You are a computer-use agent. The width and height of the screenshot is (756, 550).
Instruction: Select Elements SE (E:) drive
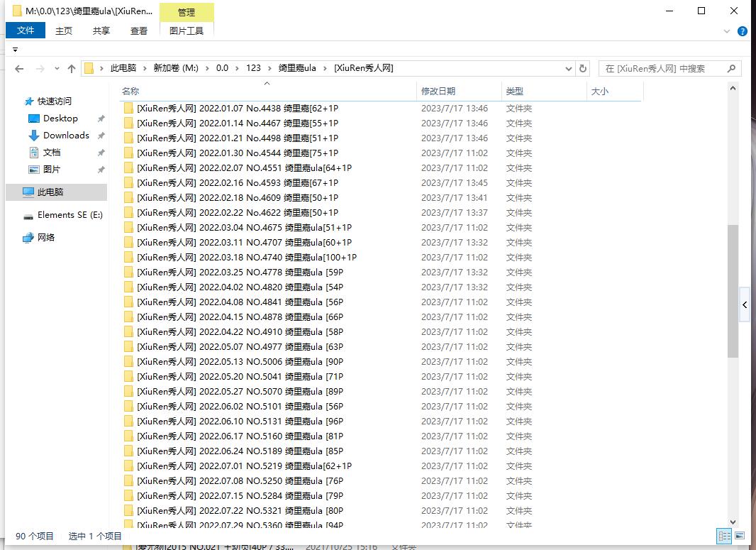[x=70, y=215]
